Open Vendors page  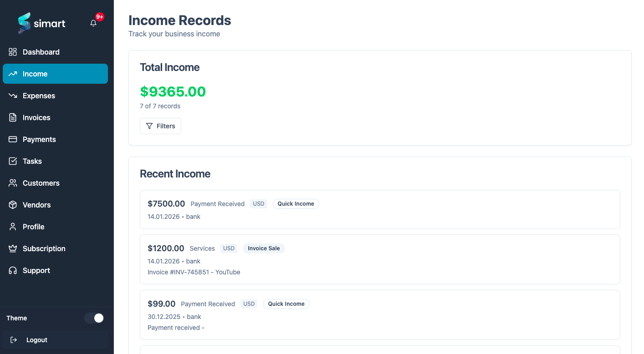pos(55,205)
